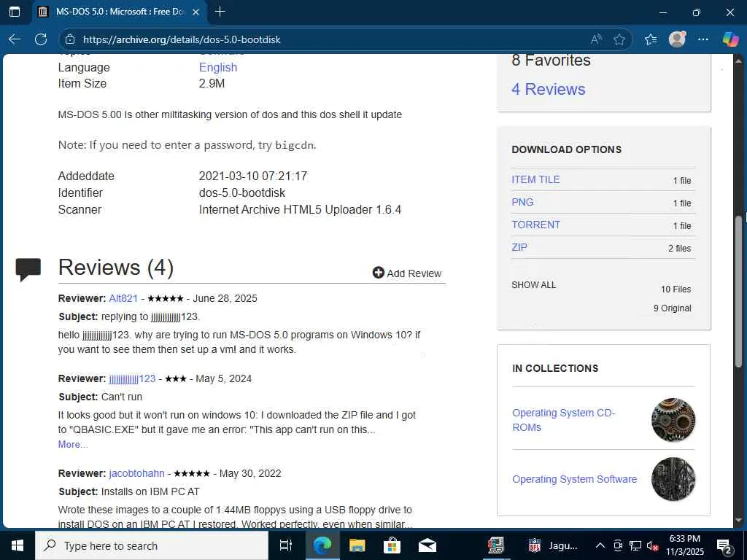This screenshot has height=560, width=747.
Task: Click the page vertical scrollbar thumb
Action: point(738,290)
